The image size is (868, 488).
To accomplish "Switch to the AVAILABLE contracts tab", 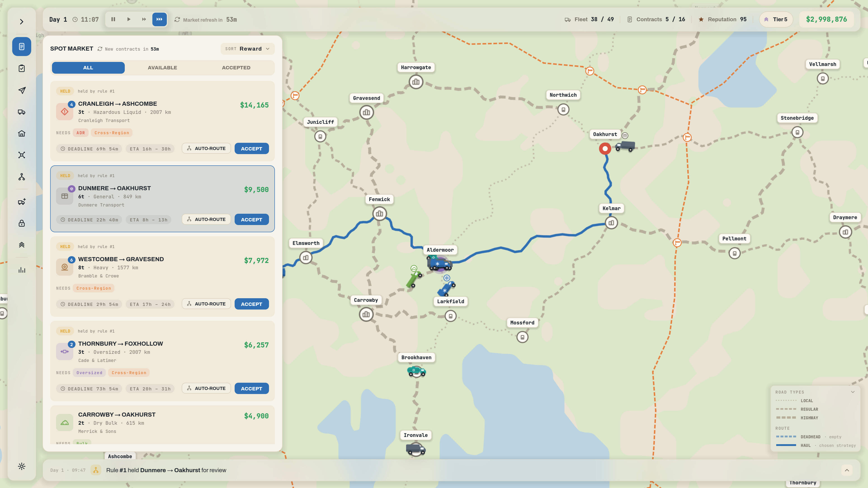I will [x=163, y=68].
